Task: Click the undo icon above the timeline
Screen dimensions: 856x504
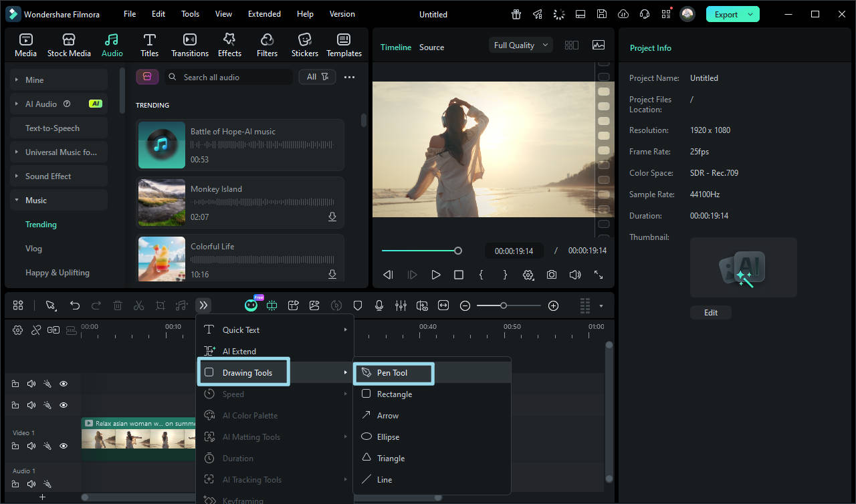Action: pyautogui.click(x=75, y=305)
